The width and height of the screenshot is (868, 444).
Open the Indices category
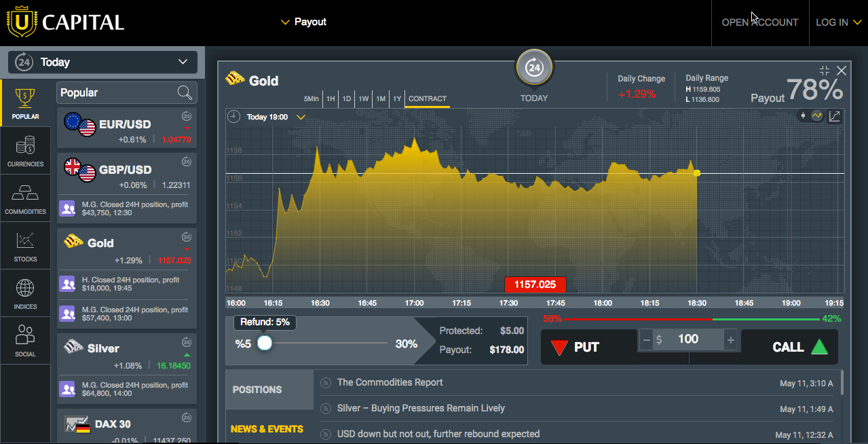pos(25,293)
